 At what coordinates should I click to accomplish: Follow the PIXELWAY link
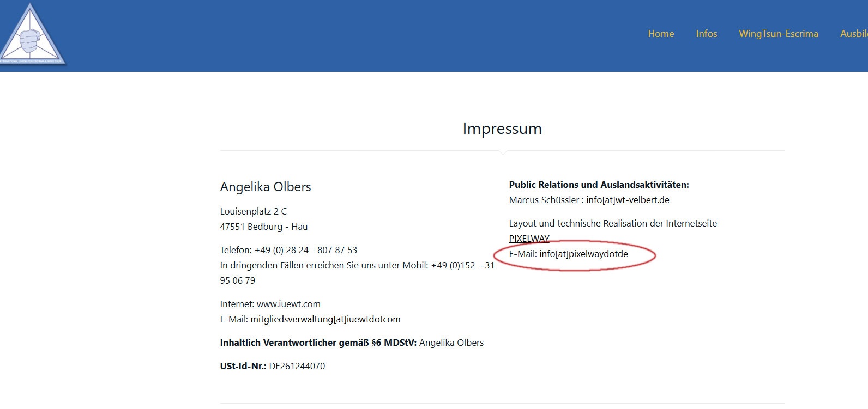point(529,239)
